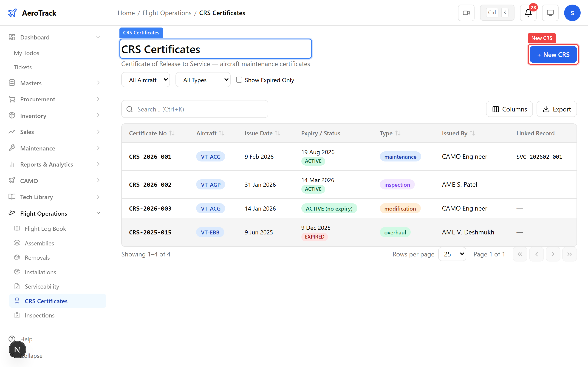588x367 pixels.
Task: Open the All Aircraft dropdown filter
Action: pyautogui.click(x=146, y=80)
